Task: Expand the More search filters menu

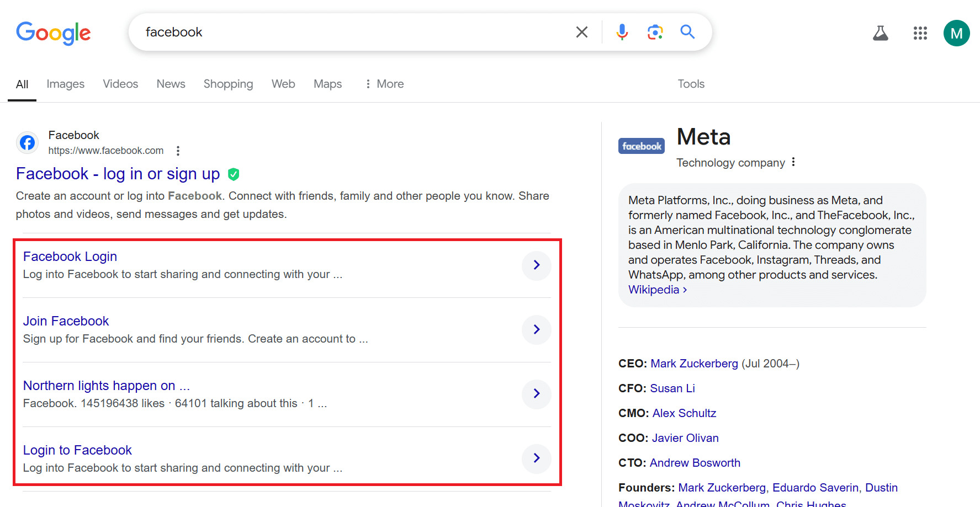Action: pos(384,84)
